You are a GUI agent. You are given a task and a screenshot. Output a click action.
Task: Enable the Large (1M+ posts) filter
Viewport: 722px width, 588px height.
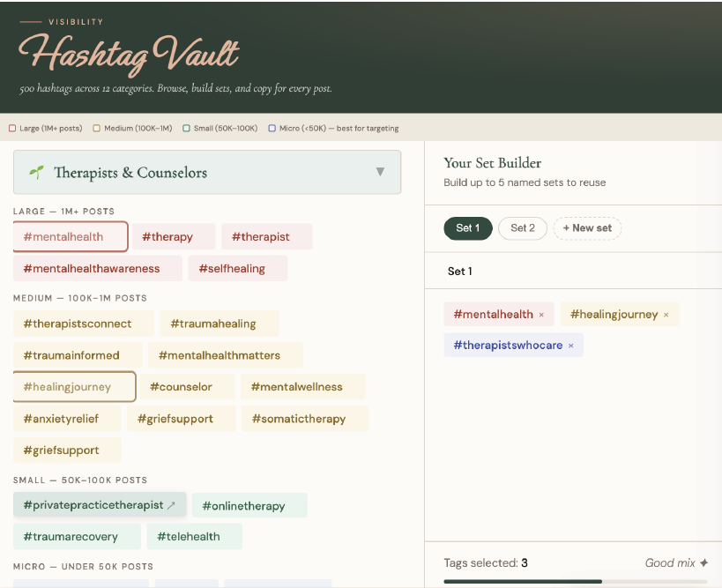(11, 128)
